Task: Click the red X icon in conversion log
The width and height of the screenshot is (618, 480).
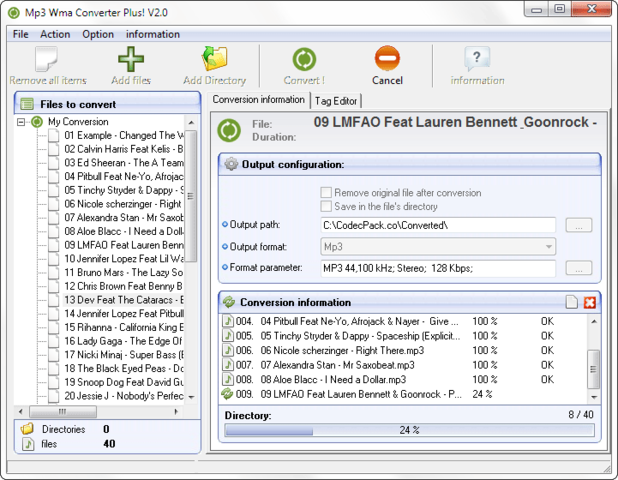Action: click(x=590, y=302)
